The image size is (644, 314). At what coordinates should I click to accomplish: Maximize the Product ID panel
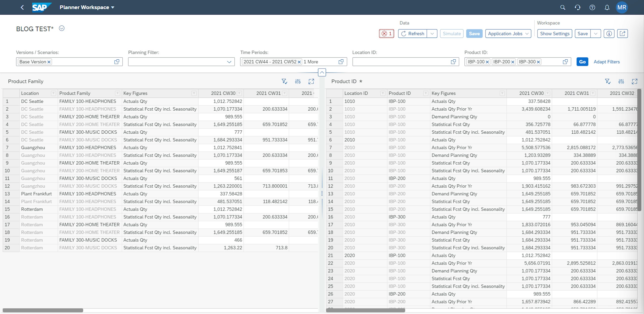tap(635, 81)
